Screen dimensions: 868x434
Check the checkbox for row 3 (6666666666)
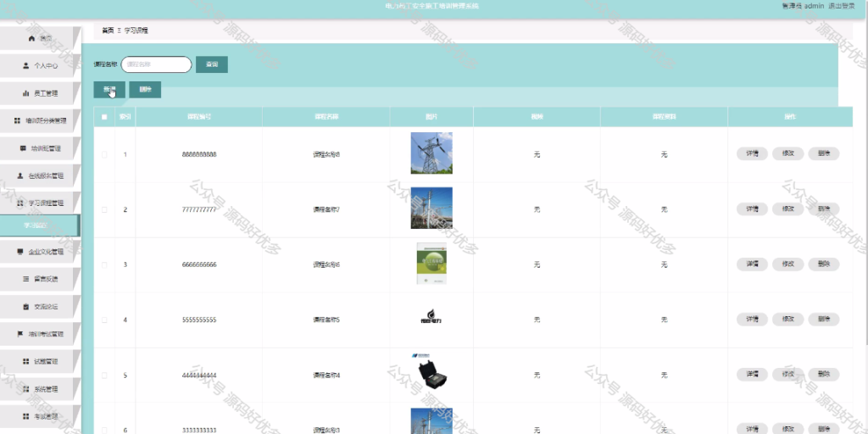104,264
